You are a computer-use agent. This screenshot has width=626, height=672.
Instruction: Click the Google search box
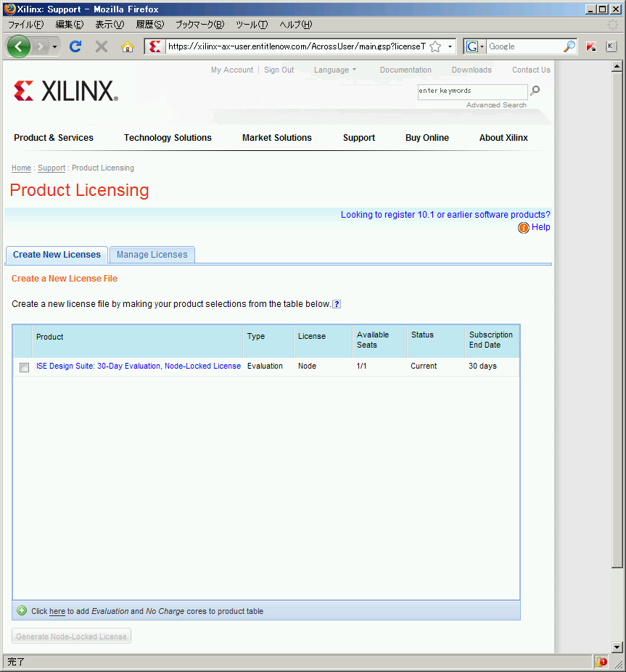[525, 46]
